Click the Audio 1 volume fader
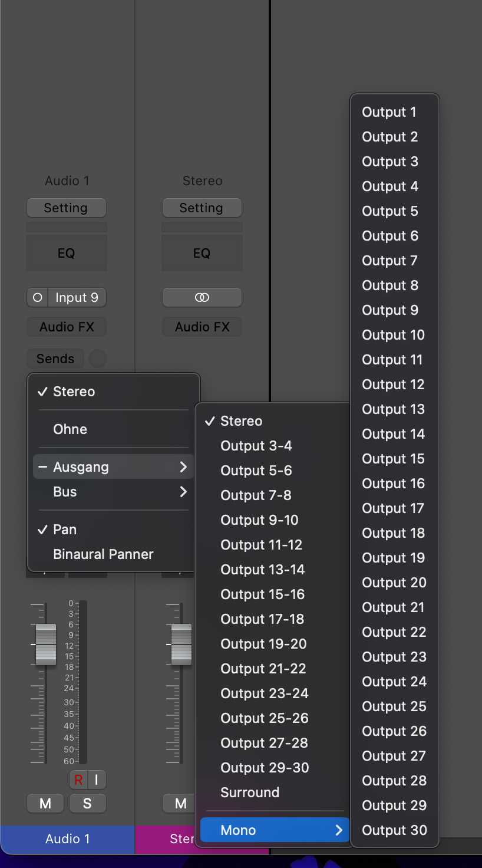Viewport: 482px width, 868px height. [46, 645]
